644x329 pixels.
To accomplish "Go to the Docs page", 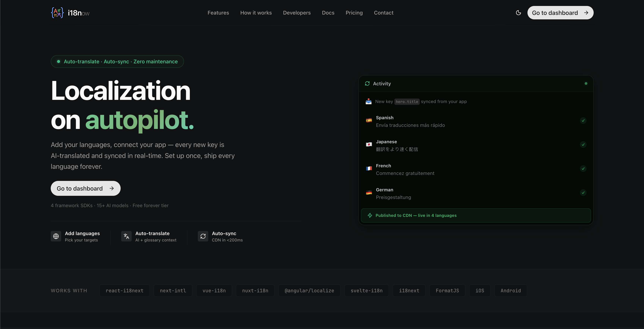I will point(328,13).
